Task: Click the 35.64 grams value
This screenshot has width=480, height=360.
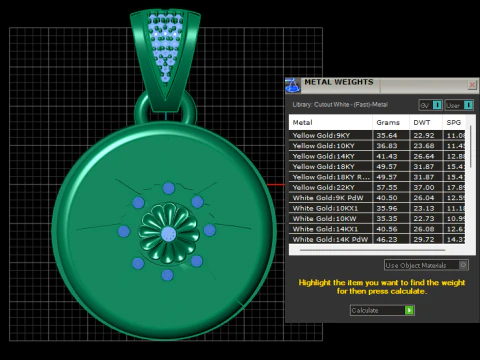Action: click(x=387, y=135)
